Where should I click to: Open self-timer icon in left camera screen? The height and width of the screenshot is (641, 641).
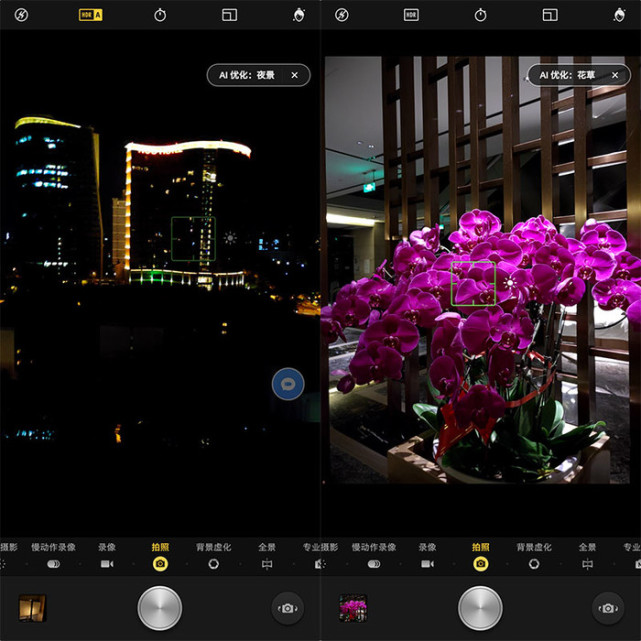point(160,15)
